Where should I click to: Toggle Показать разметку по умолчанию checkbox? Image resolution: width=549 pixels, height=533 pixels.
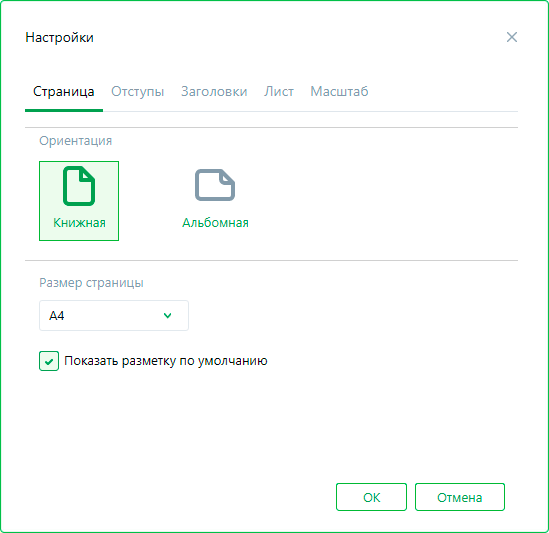49,361
